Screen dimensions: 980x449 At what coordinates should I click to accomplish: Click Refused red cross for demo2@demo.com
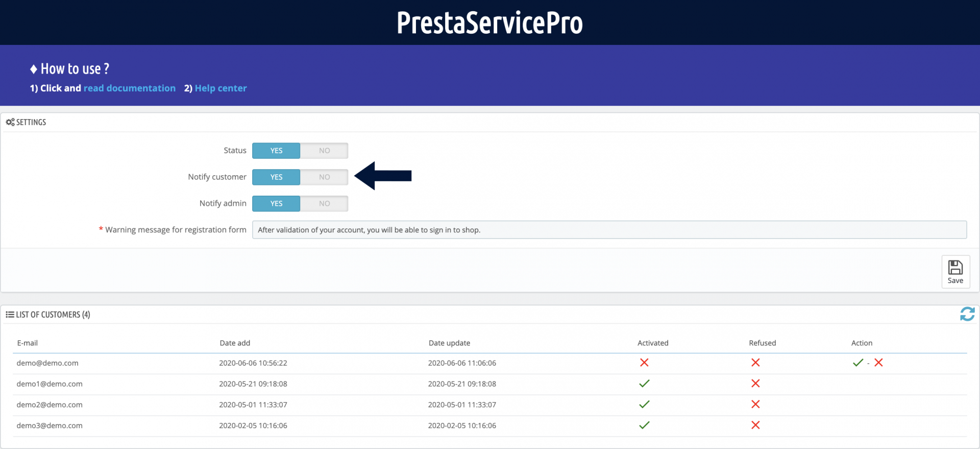point(755,405)
